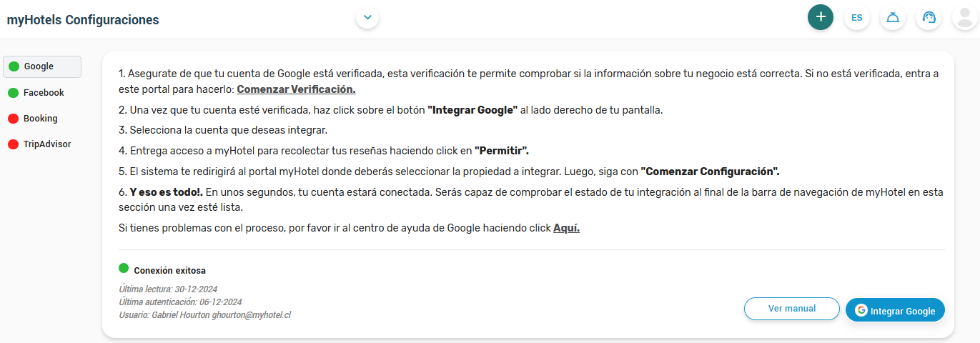980x343 pixels.
Task: Click the red status dot beside TripAdvisor
Action: 13,144
